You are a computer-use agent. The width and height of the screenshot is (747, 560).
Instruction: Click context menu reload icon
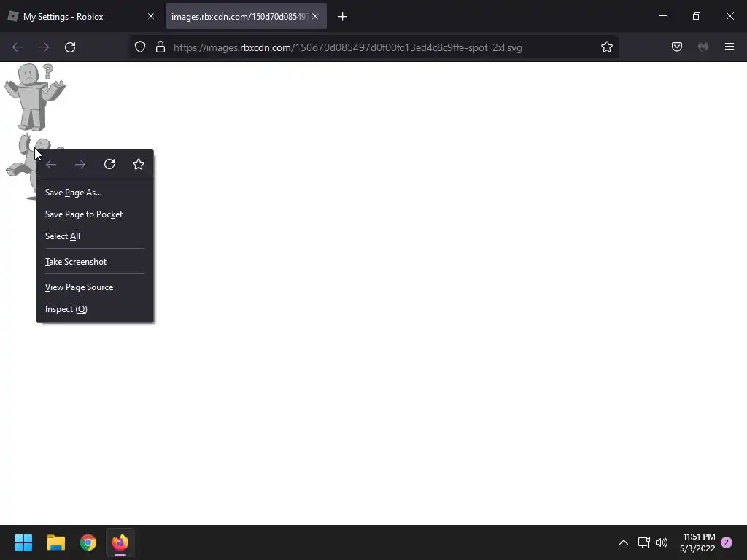tap(109, 164)
